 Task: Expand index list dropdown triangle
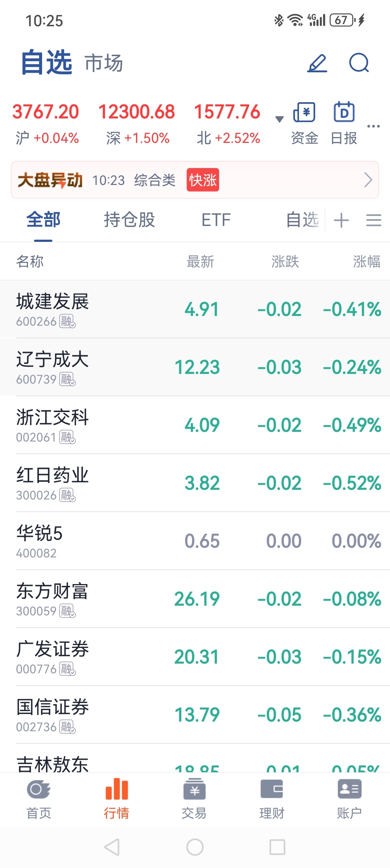[x=279, y=119]
